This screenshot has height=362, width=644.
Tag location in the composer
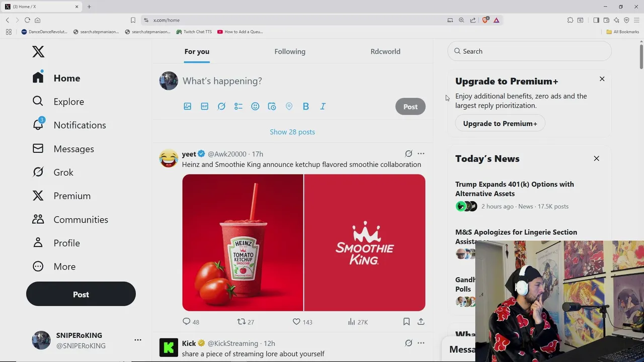[x=289, y=107]
